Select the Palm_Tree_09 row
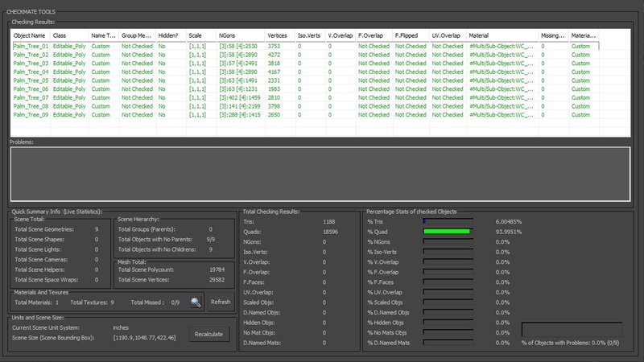 tap(31, 114)
